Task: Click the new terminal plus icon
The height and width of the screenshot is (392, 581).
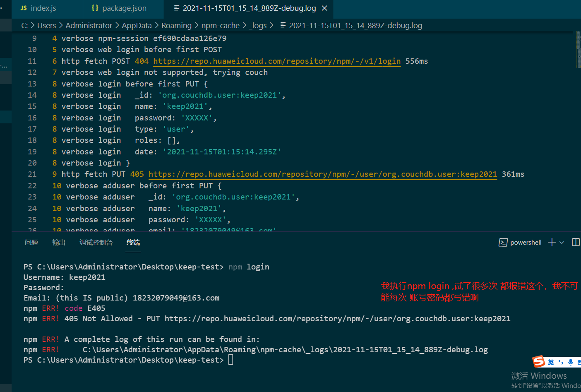Action: pyautogui.click(x=552, y=242)
